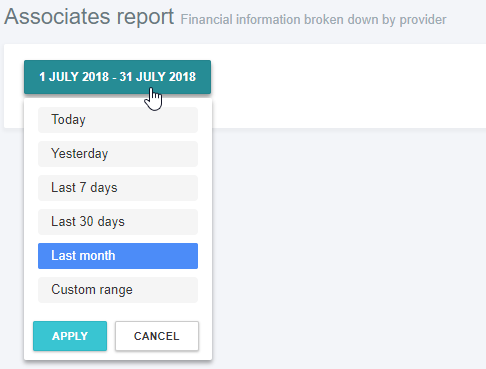Open the 1 July 2018 - 31 July 2018 date range picker
Viewport: 486px width, 369px height.
[117, 77]
